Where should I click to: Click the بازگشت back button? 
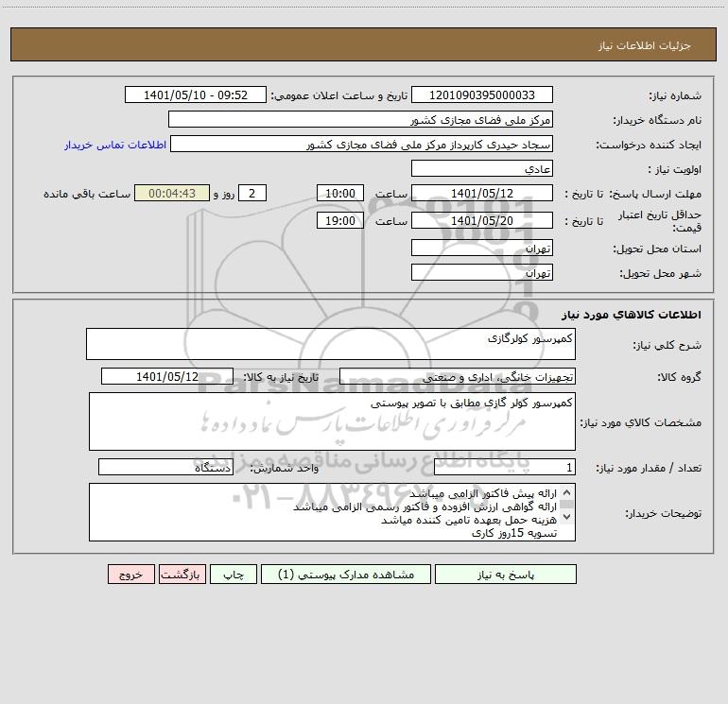[x=182, y=575]
